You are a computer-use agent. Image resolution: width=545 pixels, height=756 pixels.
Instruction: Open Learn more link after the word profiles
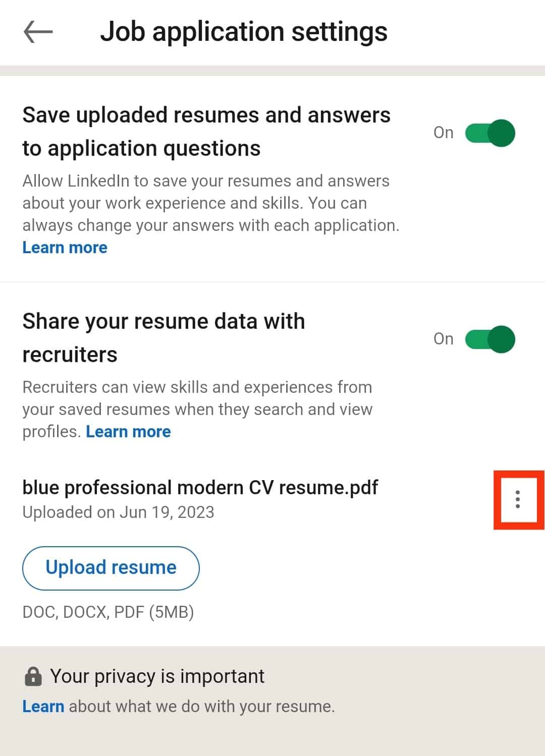coord(128,432)
